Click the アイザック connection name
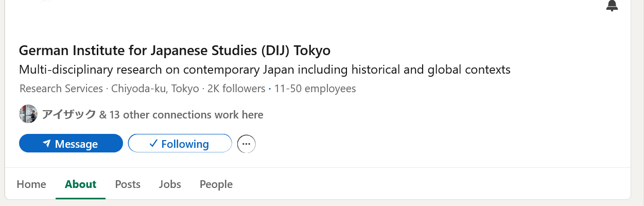This screenshot has height=206, width=644. pos(69,115)
